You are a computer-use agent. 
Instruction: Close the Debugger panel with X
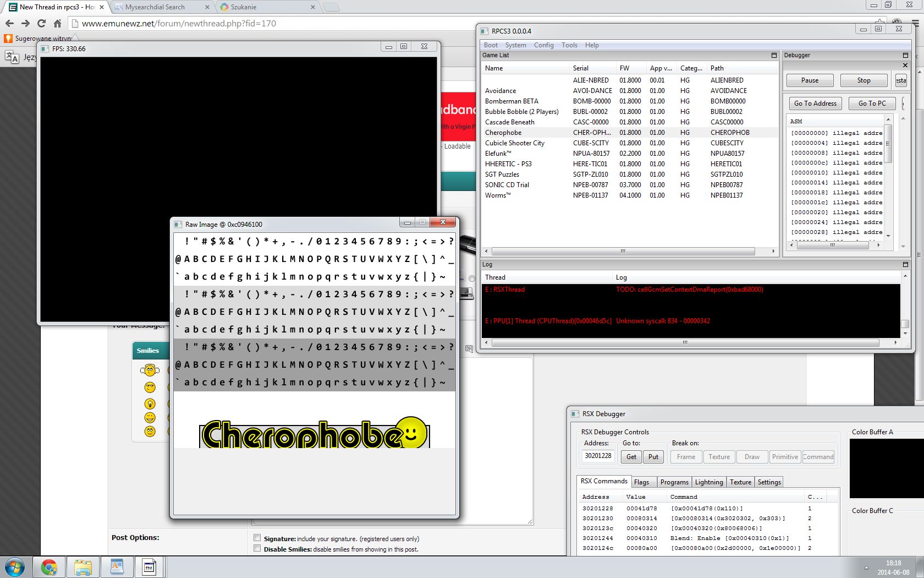(905, 66)
